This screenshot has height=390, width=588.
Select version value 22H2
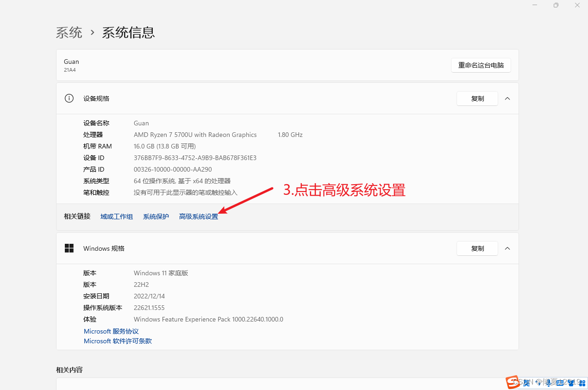coord(141,285)
